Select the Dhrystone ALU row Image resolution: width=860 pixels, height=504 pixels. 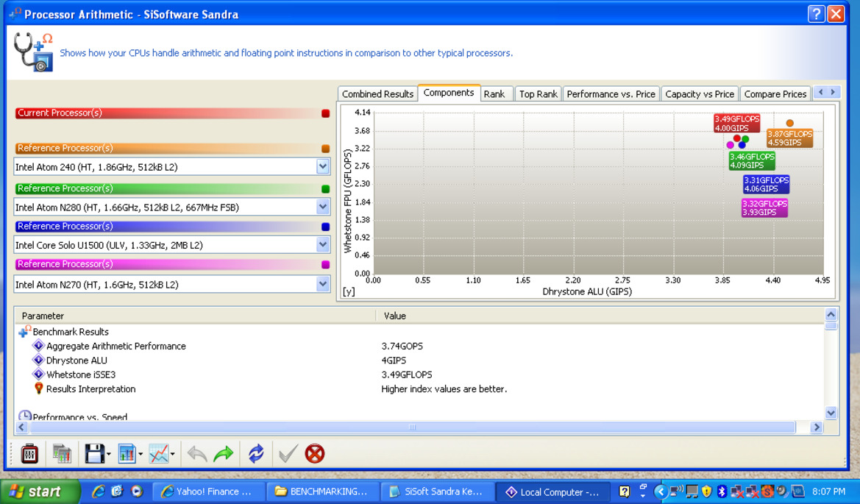[x=77, y=361]
